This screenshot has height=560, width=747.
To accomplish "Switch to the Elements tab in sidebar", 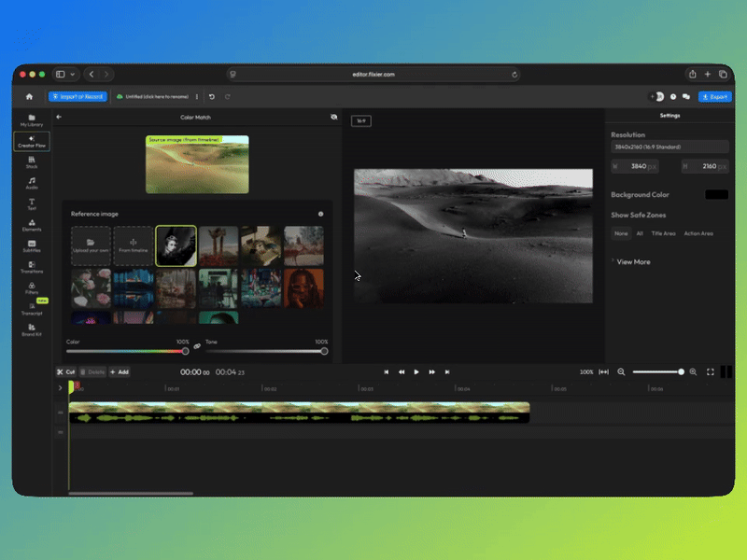I will (x=32, y=225).
